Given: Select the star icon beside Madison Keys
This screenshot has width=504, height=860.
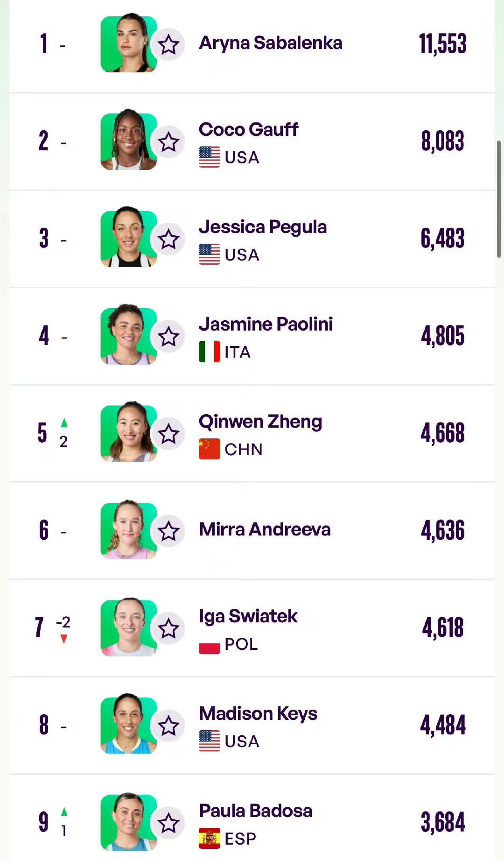Looking at the screenshot, I should click(168, 726).
